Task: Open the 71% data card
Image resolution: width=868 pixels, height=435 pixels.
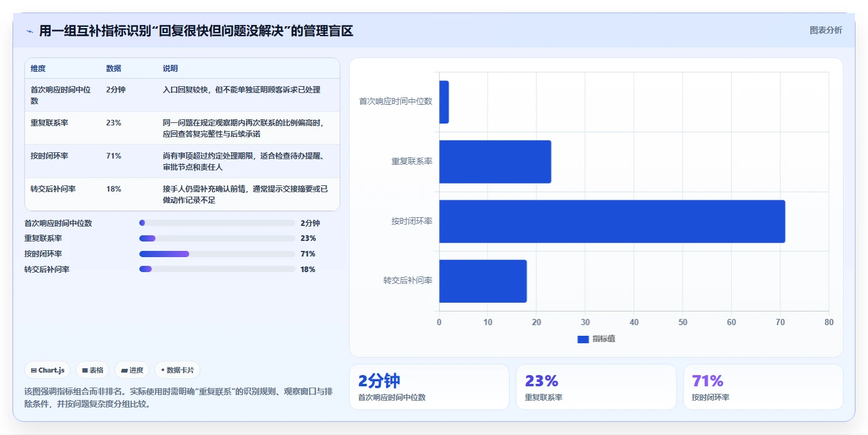Action: (x=763, y=387)
